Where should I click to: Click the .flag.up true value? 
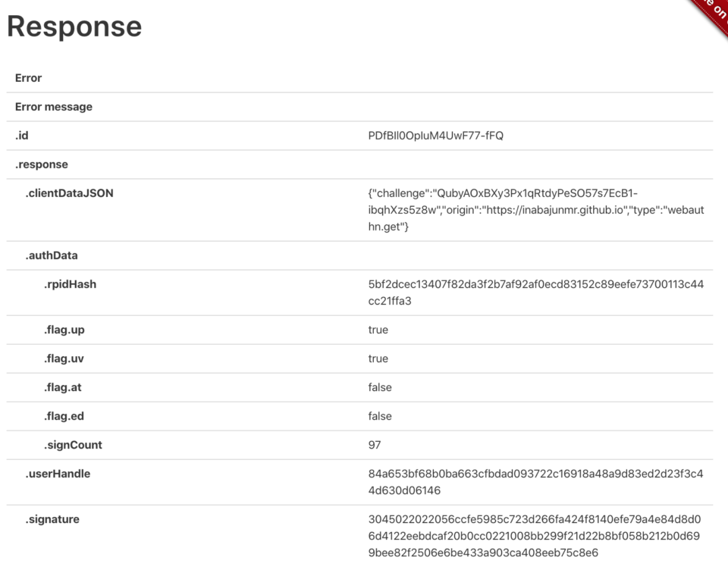click(x=378, y=330)
